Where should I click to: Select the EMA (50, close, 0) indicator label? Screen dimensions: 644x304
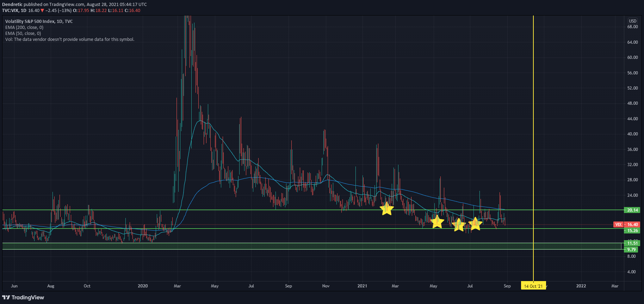[x=23, y=33]
